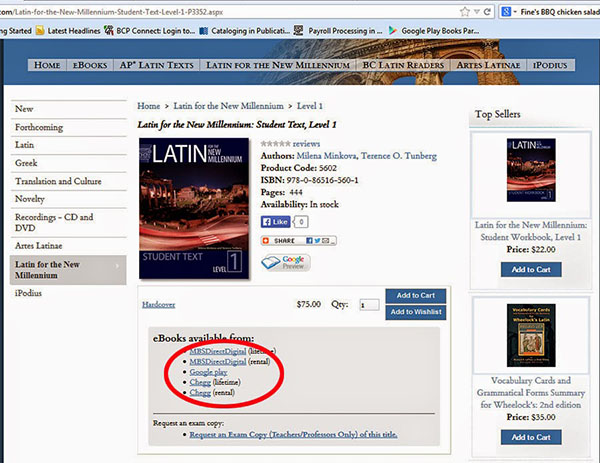Screen dimensions: 600x463
Task: Open author Milena Minkova link
Action: pos(327,156)
